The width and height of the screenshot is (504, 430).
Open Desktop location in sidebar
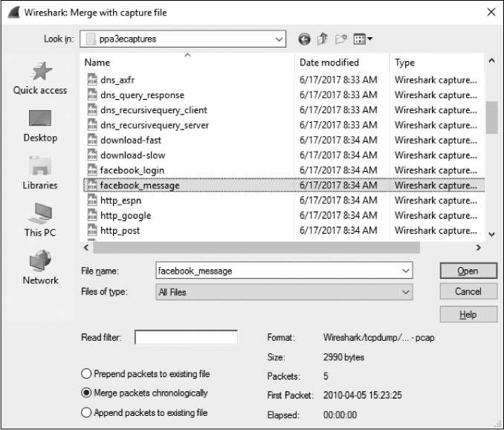[40, 126]
